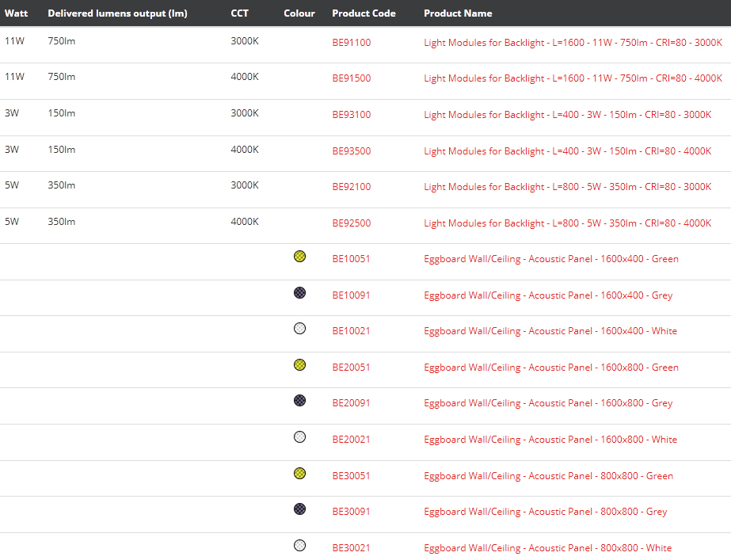Open product code BE91100 link
The image size is (731, 560).
[x=351, y=43]
